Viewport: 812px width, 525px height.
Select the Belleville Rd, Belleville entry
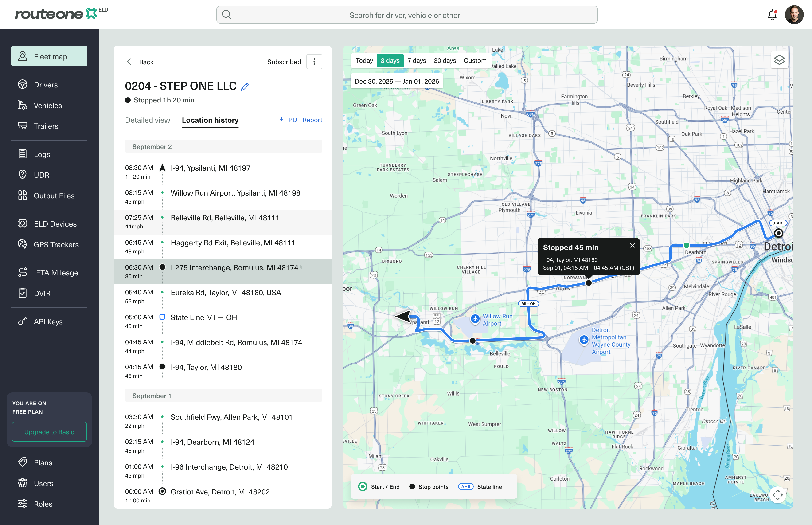coord(223,222)
